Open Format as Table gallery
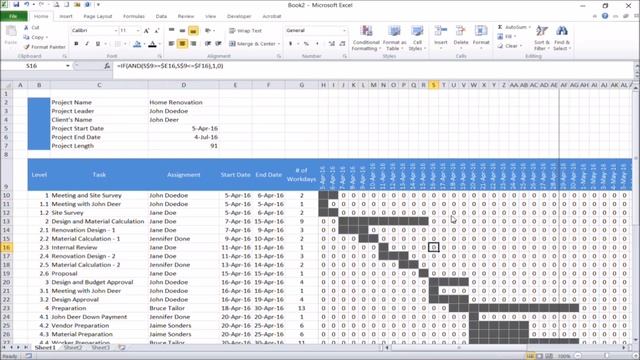 tap(394, 38)
